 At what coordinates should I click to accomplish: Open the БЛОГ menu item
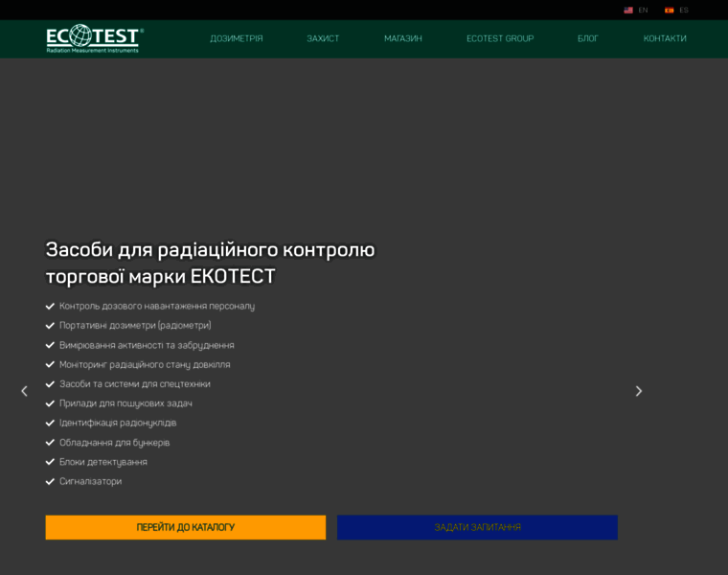pos(588,38)
